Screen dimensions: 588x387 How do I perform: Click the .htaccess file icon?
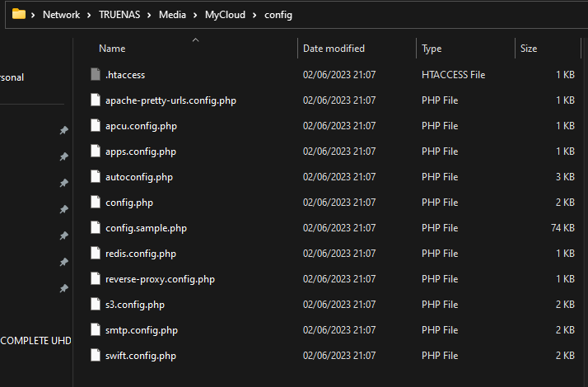tap(96, 74)
